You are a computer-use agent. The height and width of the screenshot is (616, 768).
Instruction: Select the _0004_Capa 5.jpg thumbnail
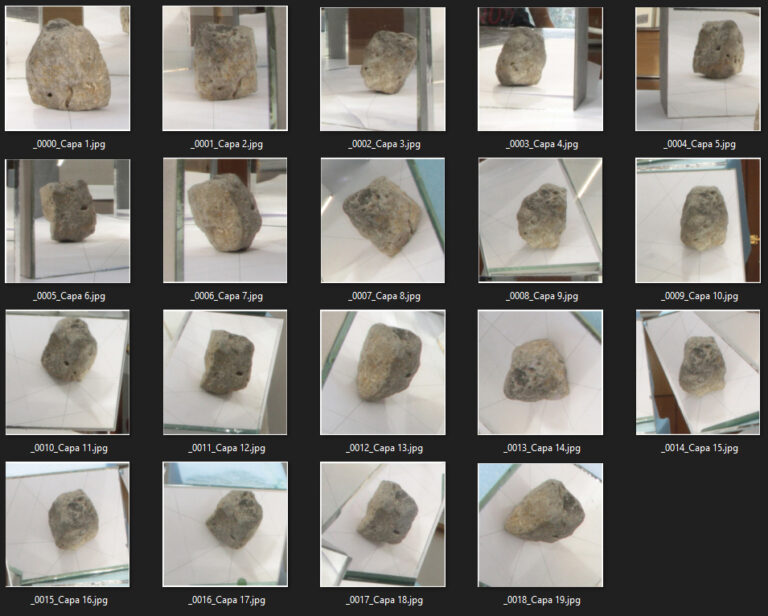click(x=698, y=69)
